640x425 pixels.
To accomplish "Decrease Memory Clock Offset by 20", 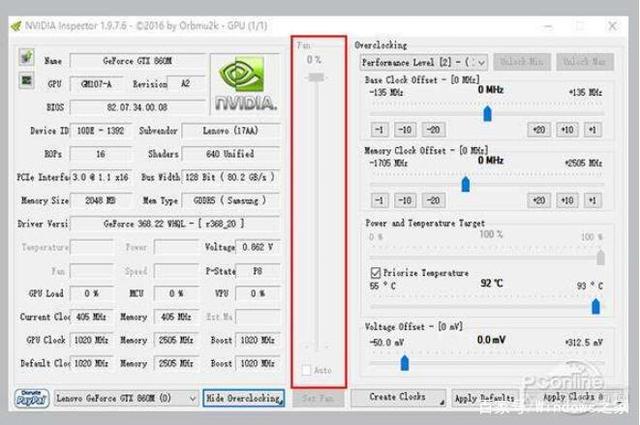I will point(433,200).
